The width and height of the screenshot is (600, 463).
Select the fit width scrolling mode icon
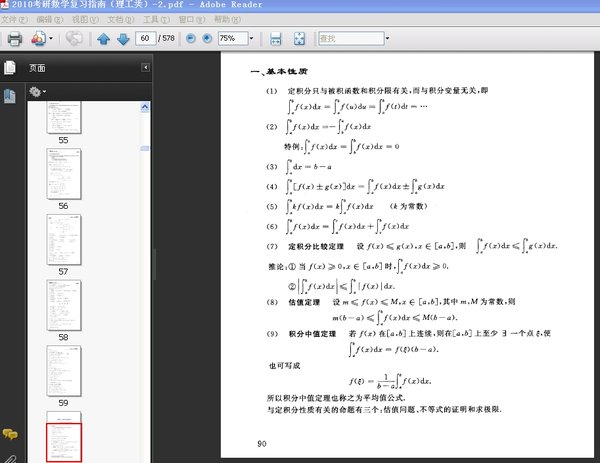pos(276,39)
